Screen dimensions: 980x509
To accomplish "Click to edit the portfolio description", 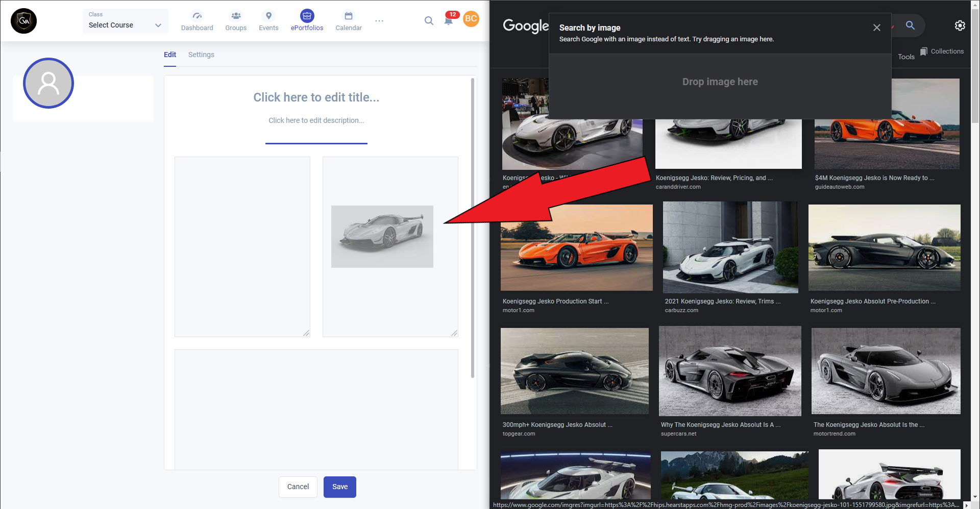I will (316, 120).
